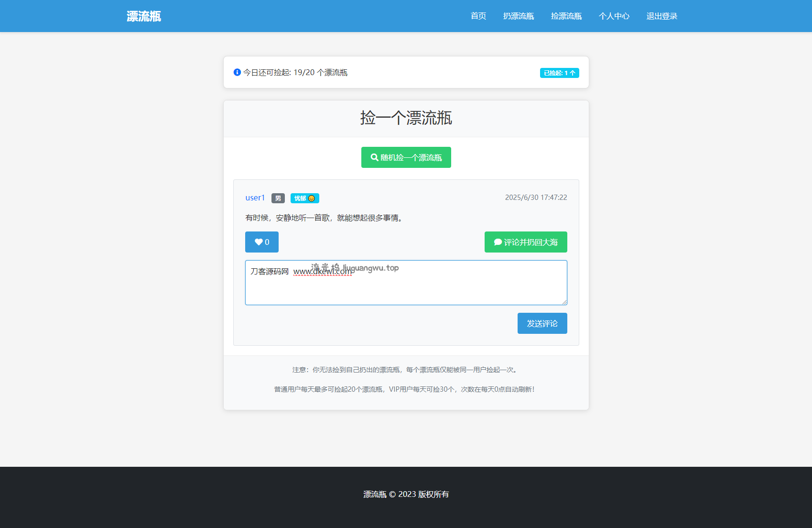Click 退出登录 to log out
The image size is (812, 528).
tap(661, 16)
